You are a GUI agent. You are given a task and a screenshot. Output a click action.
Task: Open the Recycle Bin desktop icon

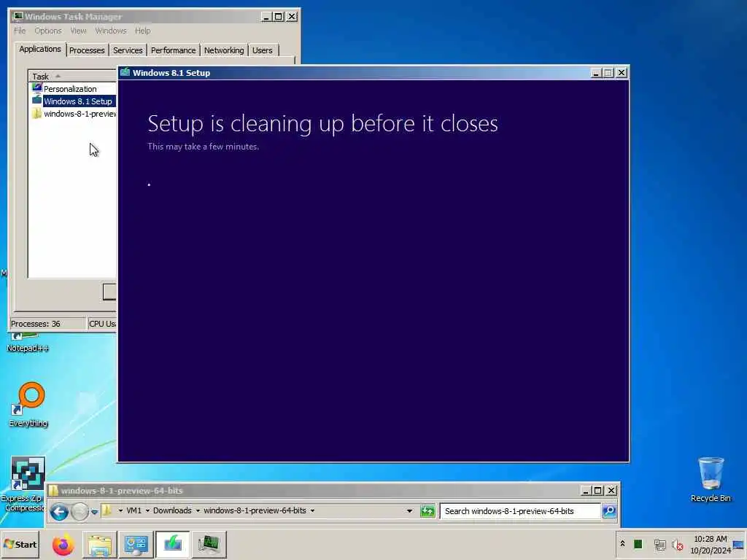click(711, 480)
